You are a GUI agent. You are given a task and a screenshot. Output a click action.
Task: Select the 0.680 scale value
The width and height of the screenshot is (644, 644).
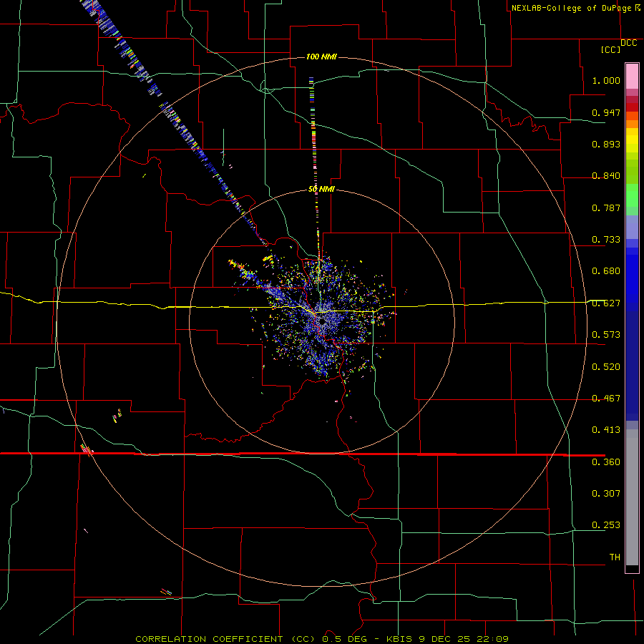(x=606, y=271)
